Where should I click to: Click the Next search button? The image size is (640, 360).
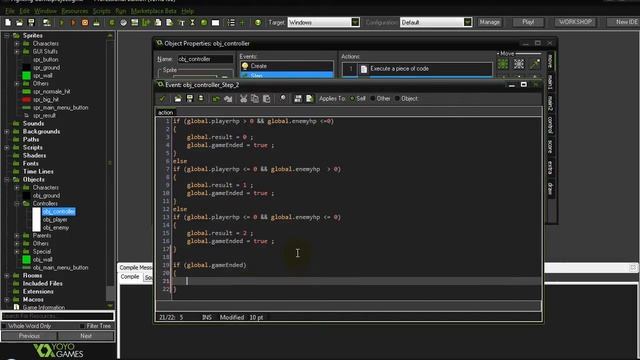point(86,336)
